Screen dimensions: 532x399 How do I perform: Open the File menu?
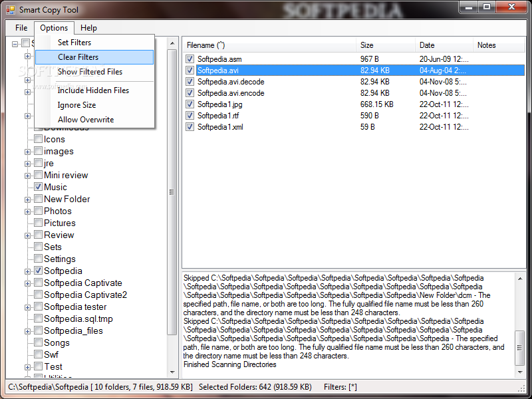point(21,28)
